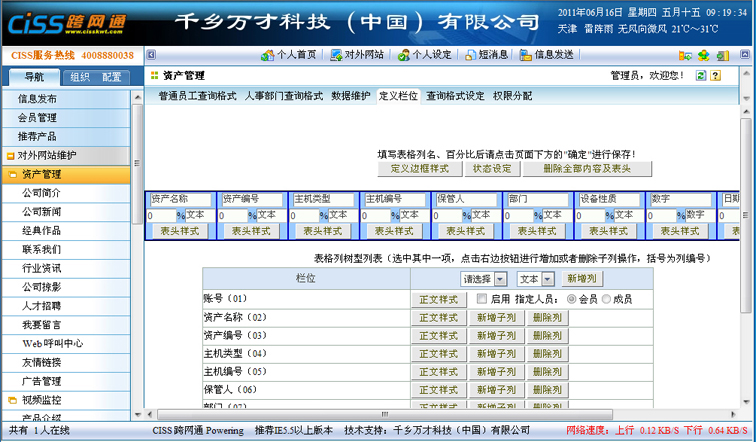Switch to the 数据维护 tab
This screenshot has width=756, height=442.
[350, 96]
